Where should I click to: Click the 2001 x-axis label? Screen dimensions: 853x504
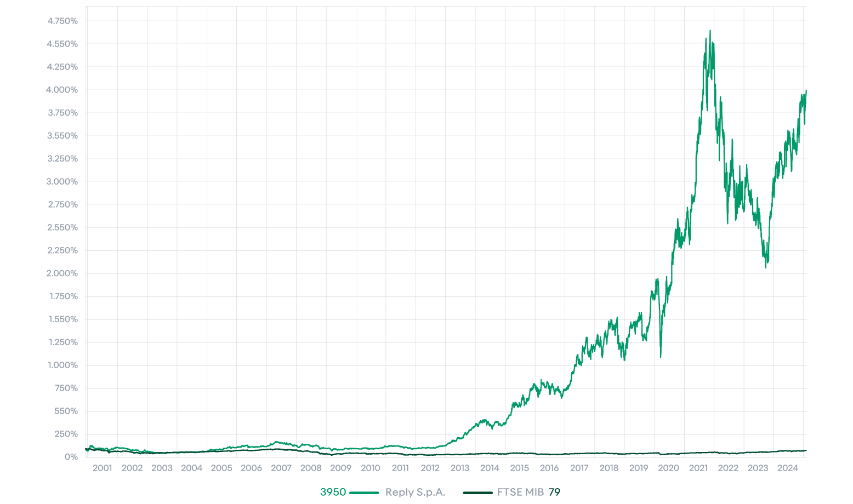pos(103,468)
